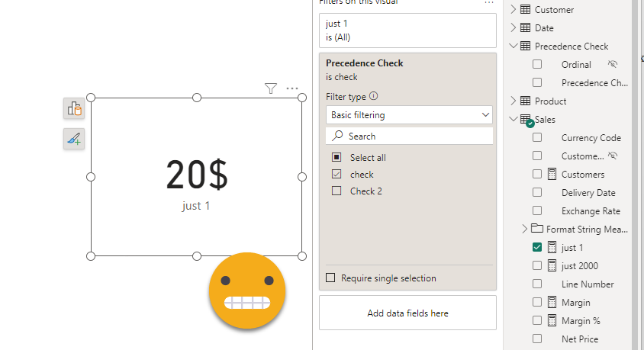Uncheck the 'just 1' measure field

pyautogui.click(x=537, y=248)
